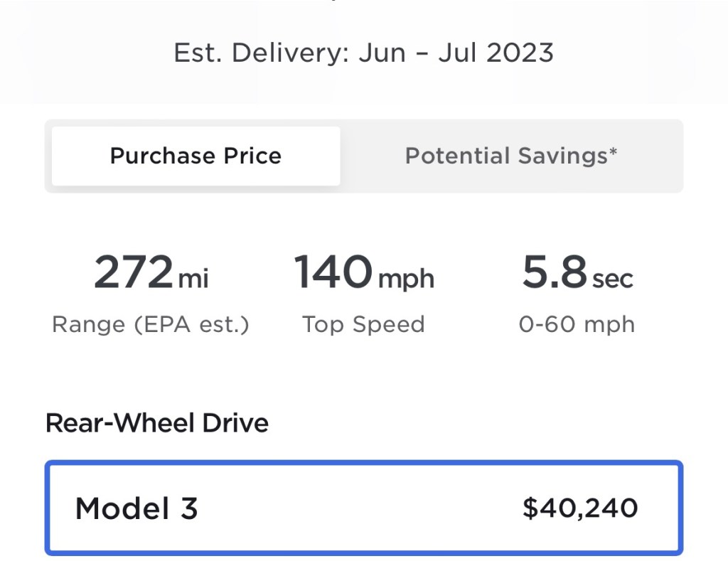The height and width of the screenshot is (561, 728).
Task: Click the Top Speed label
Action: tap(363, 325)
